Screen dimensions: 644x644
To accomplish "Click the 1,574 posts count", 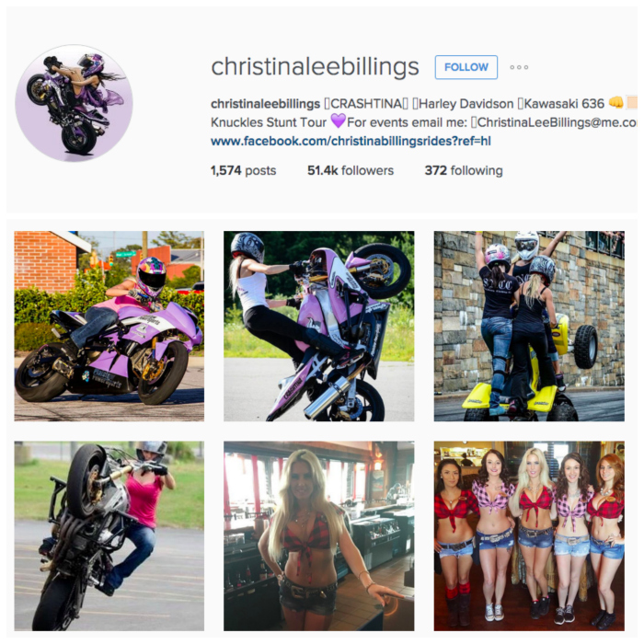I will coord(243,170).
